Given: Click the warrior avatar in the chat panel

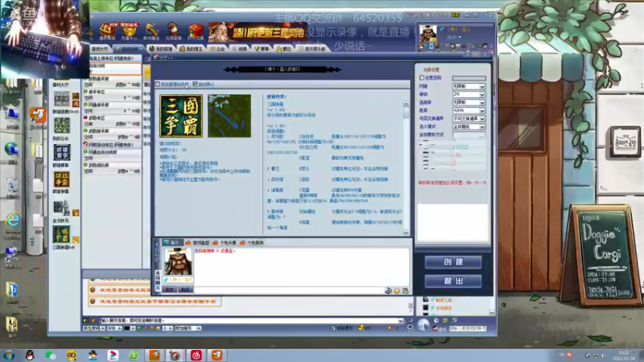Looking at the screenshot, I should coord(178,262).
